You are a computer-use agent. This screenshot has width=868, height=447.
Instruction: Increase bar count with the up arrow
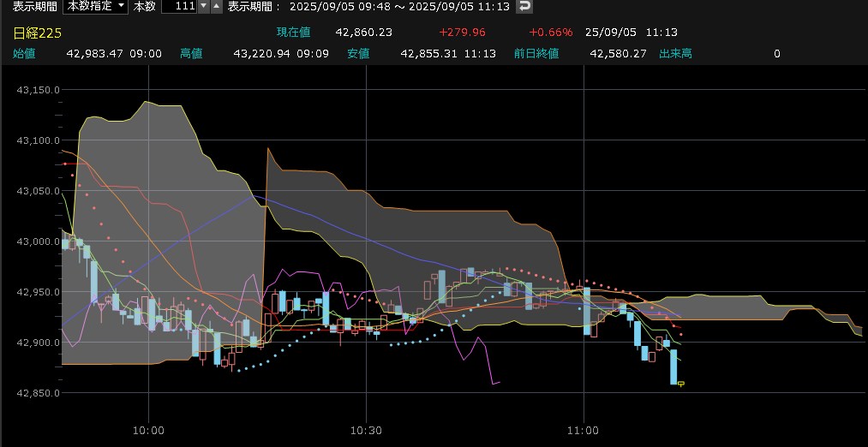tap(217, 6)
